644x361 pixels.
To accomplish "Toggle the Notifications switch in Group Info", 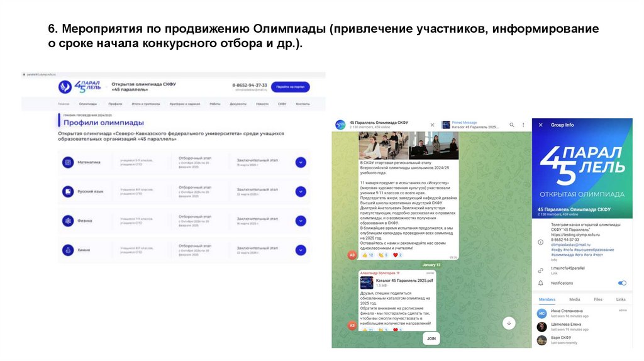I will coord(622,283).
